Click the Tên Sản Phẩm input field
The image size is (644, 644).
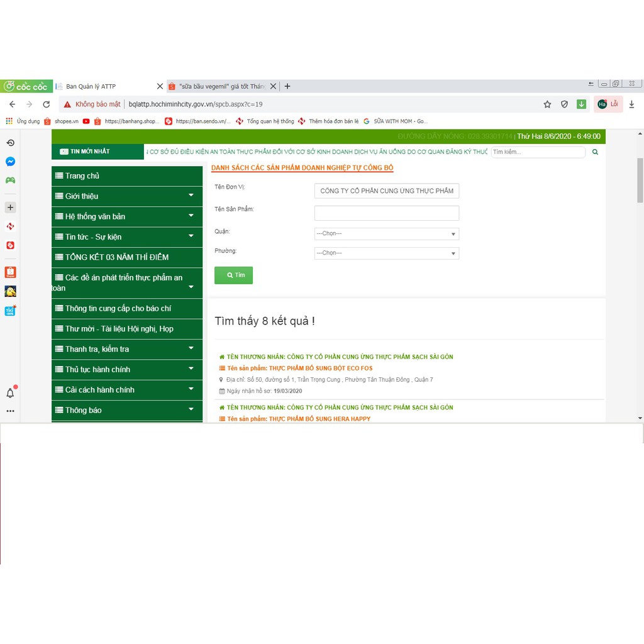tap(386, 213)
